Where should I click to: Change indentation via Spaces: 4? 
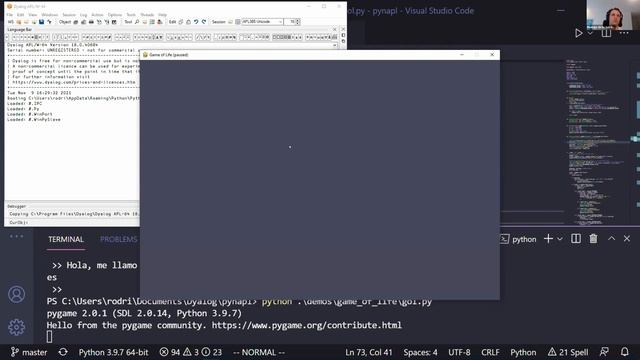pos(420,352)
